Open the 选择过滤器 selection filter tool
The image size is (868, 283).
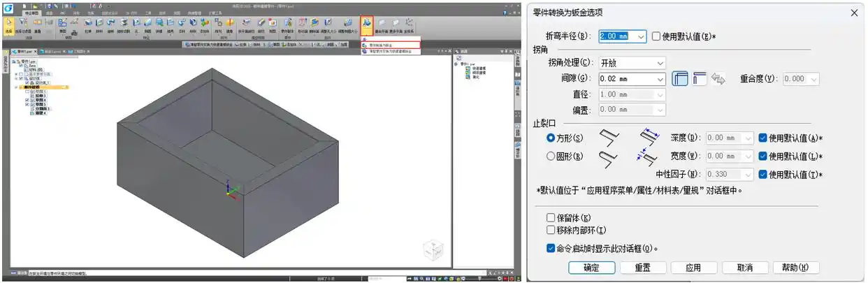point(23,24)
